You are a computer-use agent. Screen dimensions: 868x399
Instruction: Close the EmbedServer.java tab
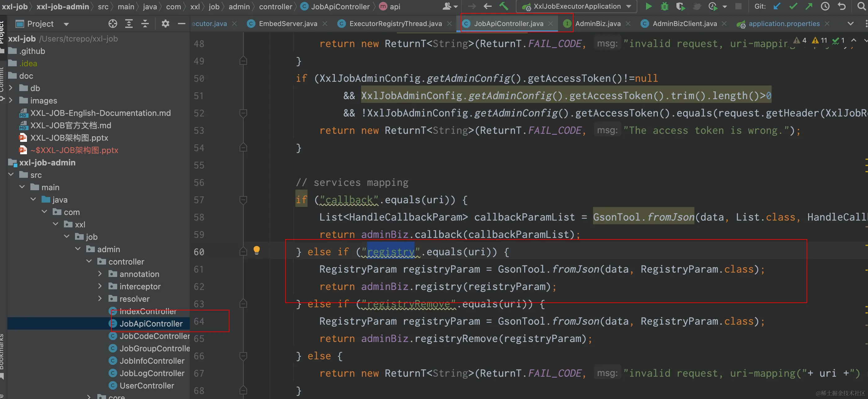click(x=325, y=24)
